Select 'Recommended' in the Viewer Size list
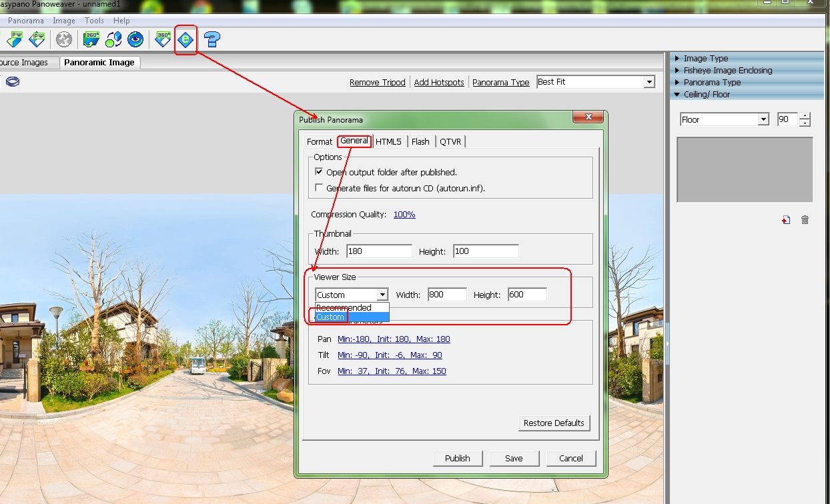Image resolution: width=830 pixels, height=504 pixels. point(344,307)
